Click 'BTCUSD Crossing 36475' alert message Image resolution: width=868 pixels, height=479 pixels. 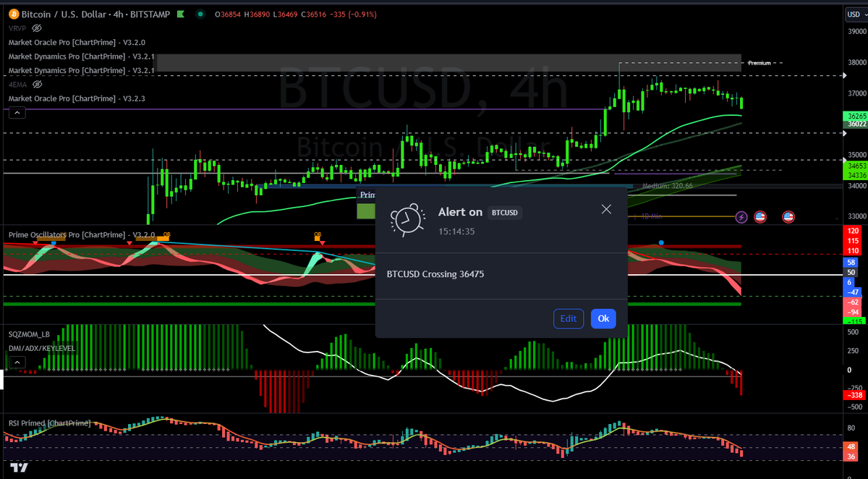(435, 274)
